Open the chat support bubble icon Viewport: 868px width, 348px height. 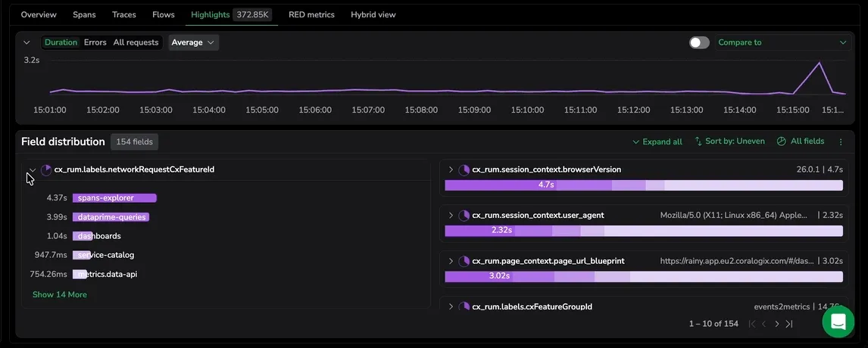click(838, 322)
